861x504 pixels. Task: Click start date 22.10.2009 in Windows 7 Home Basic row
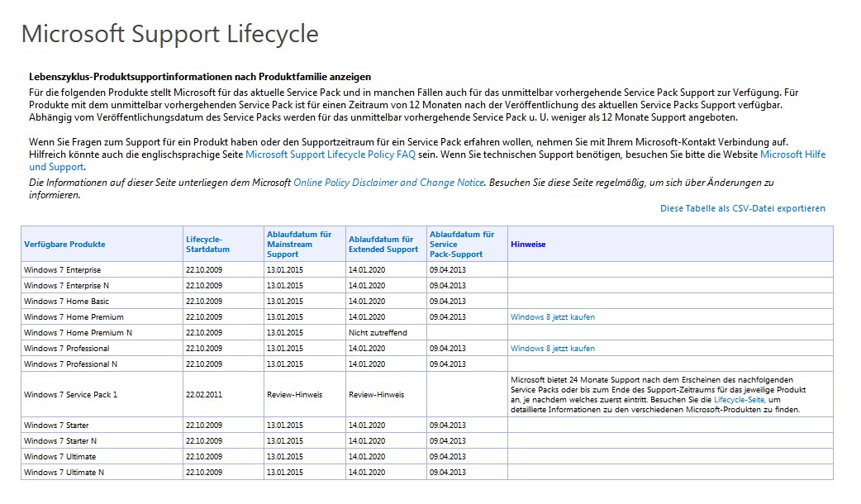click(204, 301)
